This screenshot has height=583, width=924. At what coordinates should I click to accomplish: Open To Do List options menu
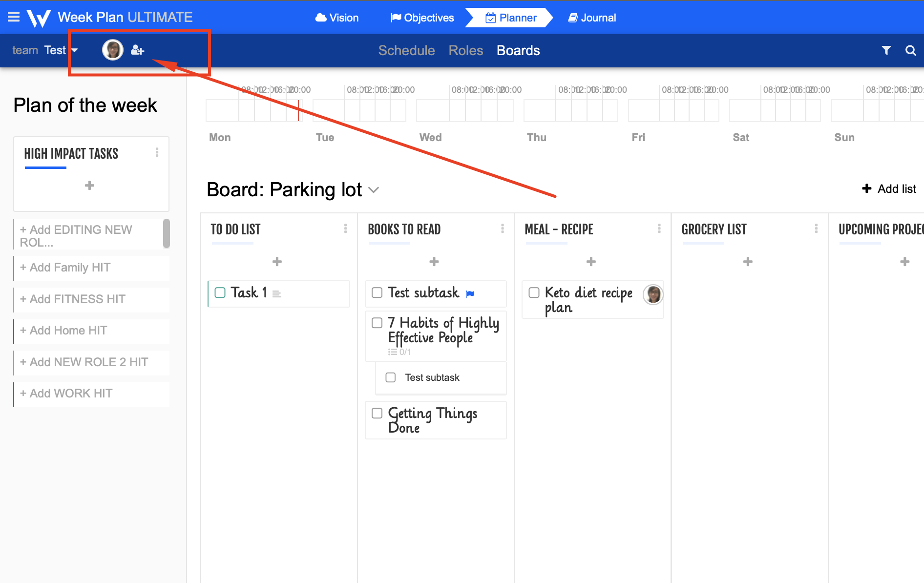tap(345, 229)
